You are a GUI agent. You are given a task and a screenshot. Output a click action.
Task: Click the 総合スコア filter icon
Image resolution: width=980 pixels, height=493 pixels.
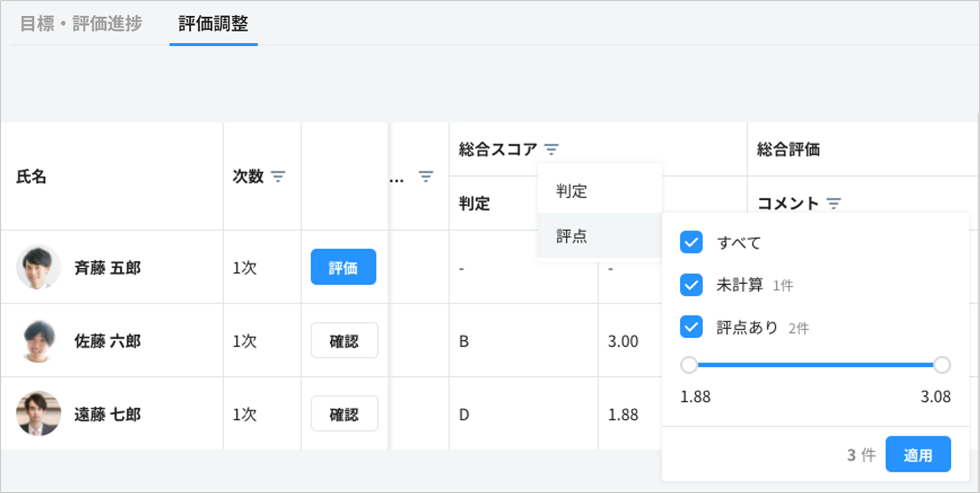tap(552, 149)
